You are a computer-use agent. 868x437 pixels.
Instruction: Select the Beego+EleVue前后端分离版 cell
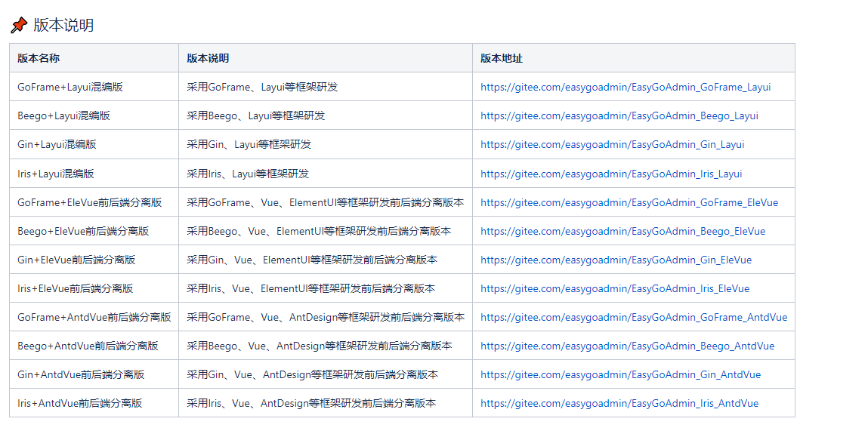click(94, 231)
